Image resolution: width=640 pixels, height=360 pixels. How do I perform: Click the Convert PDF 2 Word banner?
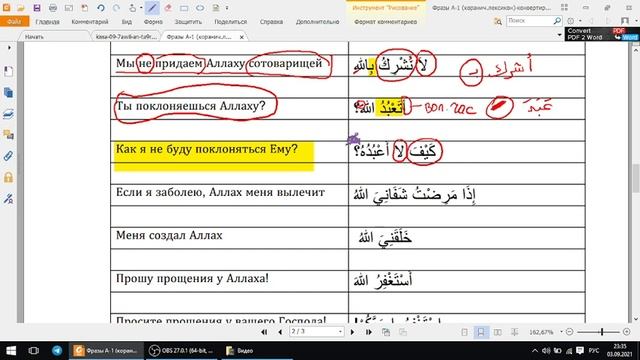click(602, 34)
